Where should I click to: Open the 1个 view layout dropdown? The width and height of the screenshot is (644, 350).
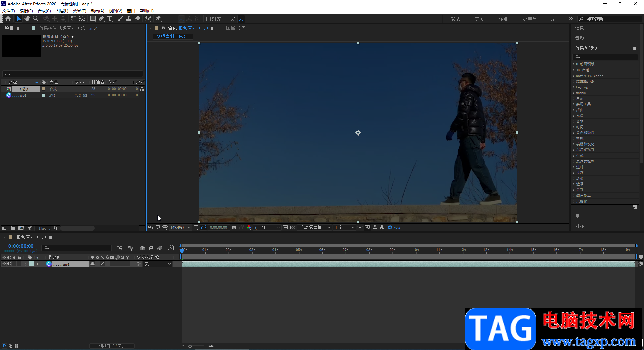pyautogui.click(x=344, y=227)
